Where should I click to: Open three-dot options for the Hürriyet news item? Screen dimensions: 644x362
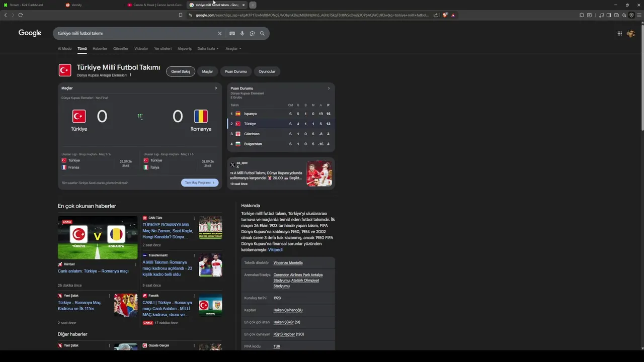[135, 264]
